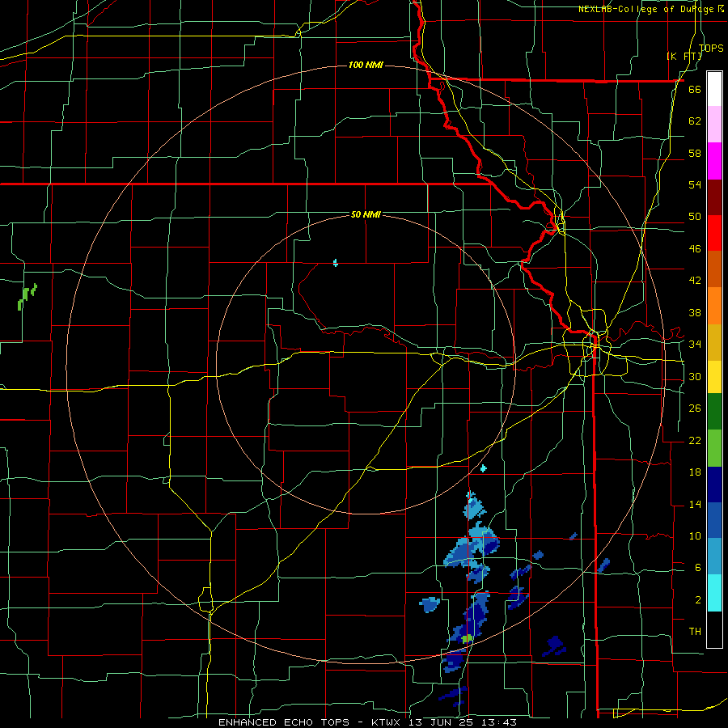
Task: Click the navy blue legend swatch
Action: (x=714, y=485)
